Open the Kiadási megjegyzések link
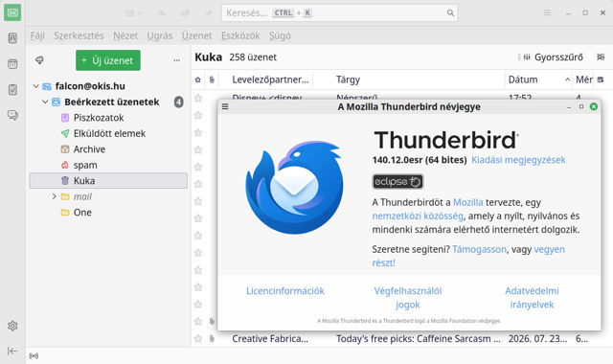Screen dimensions: 613x364 click(518, 160)
